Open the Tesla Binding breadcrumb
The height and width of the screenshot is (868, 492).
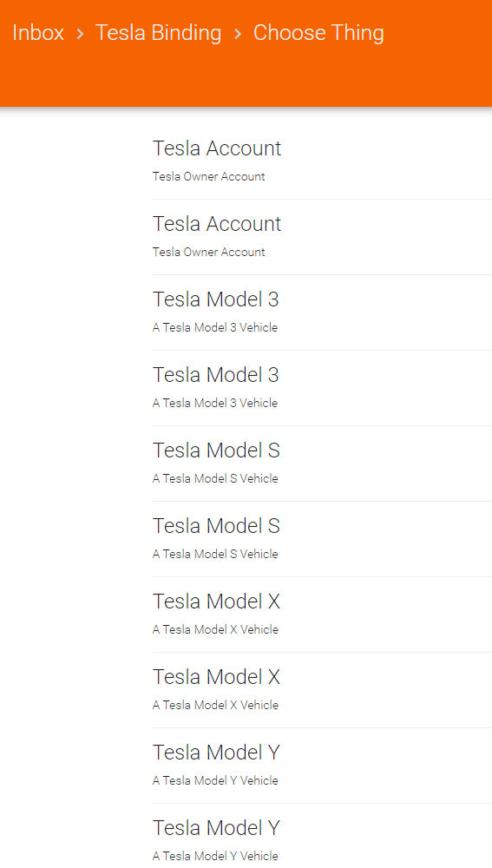[x=158, y=33]
